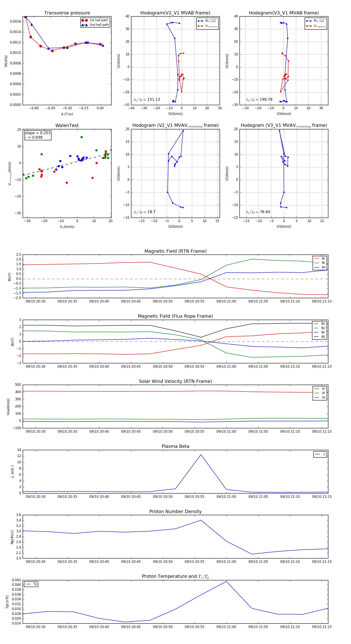The width and height of the screenshot is (351, 644).
Task: Click 'Magnetic Field (Flux Rope Frame)' title
Action: pos(175,316)
